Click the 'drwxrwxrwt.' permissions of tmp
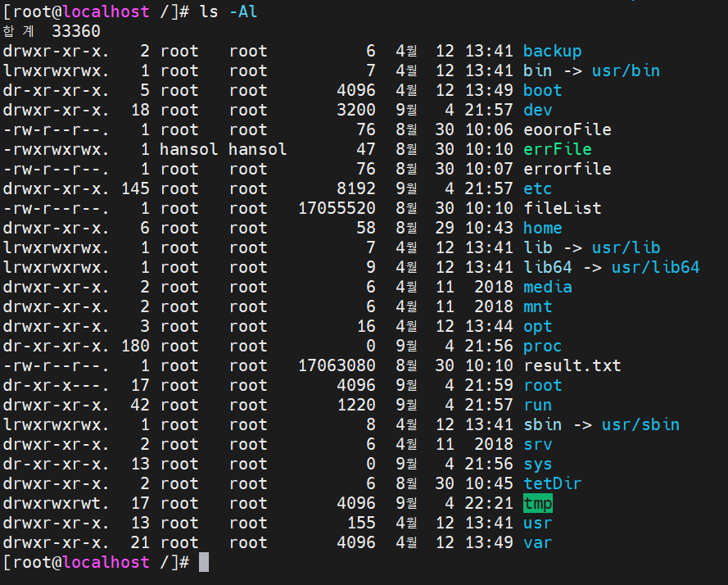Image resolution: width=728 pixels, height=585 pixels. click(x=57, y=503)
